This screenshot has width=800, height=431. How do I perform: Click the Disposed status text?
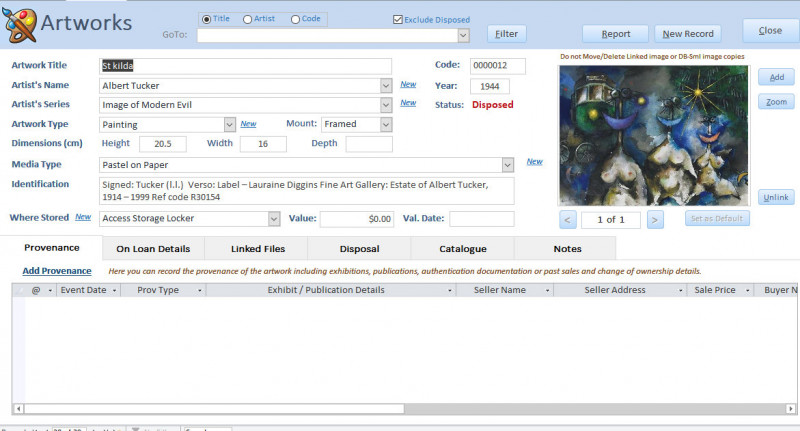tap(492, 105)
